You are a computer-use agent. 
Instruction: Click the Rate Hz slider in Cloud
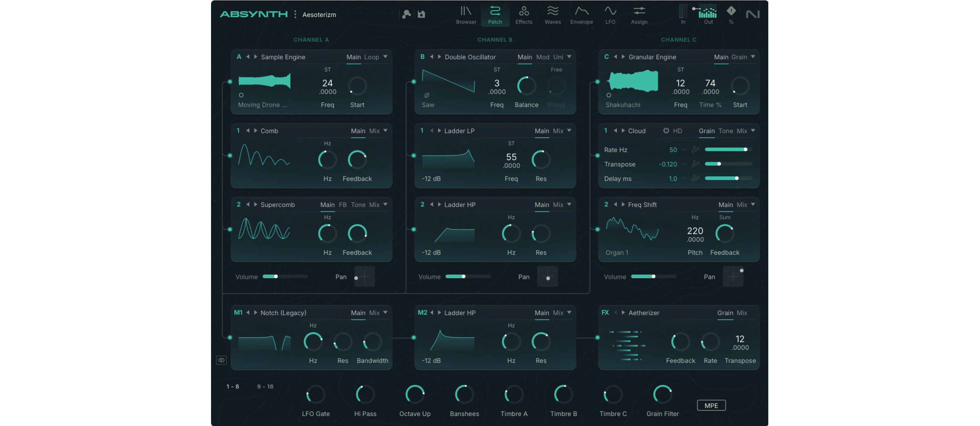(x=728, y=149)
